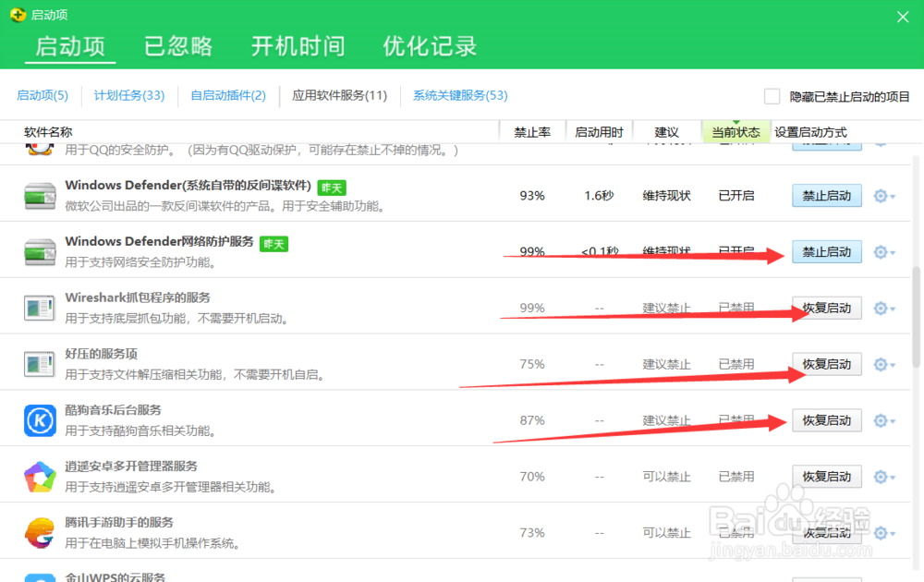Click 建议禁止 in 好压的服务项 row
The width and height of the screenshot is (924, 582).
(666, 364)
